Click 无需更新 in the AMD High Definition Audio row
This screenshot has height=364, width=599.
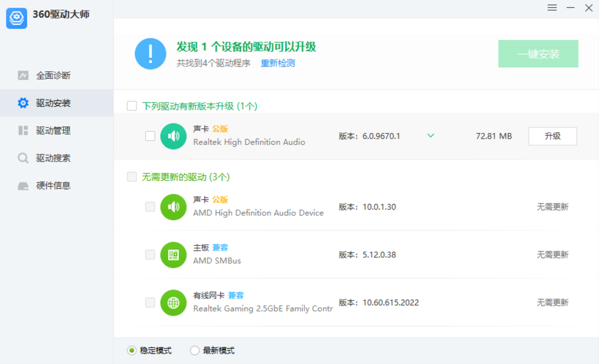553,207
